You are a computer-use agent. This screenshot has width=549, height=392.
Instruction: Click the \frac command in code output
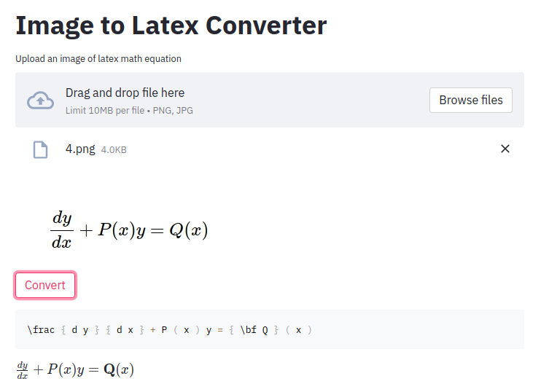[41, 329]
